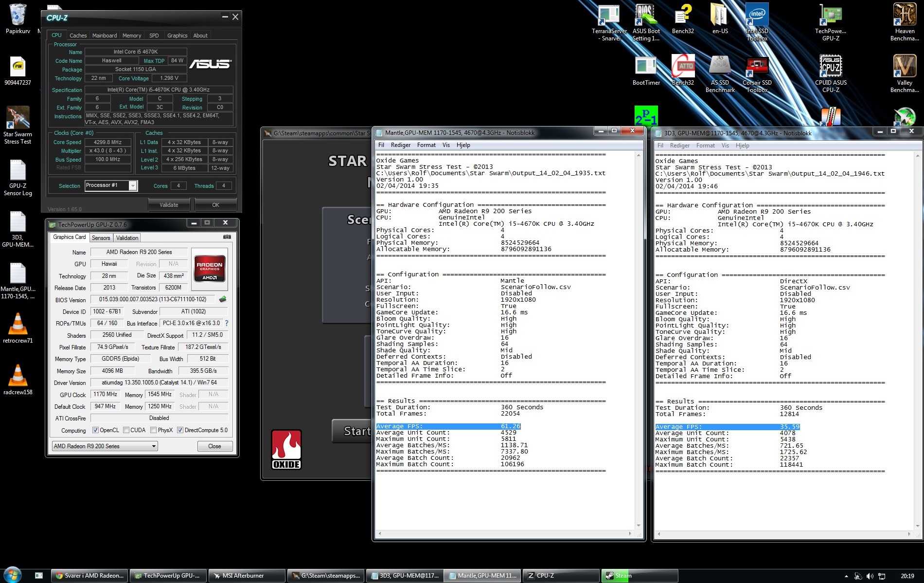924x583 pixels.
Task: Toggle OpenCL checkbox in GPU-Z
Action: coord(95,430)
